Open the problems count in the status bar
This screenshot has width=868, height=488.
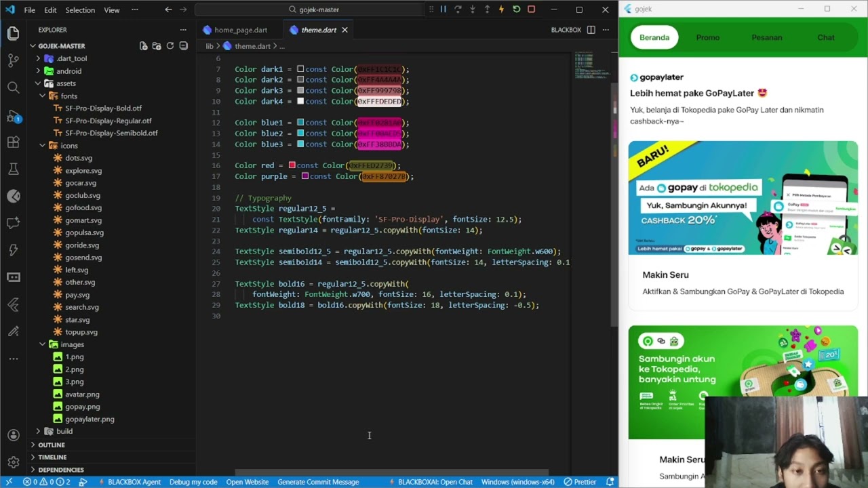click(47, 482)
